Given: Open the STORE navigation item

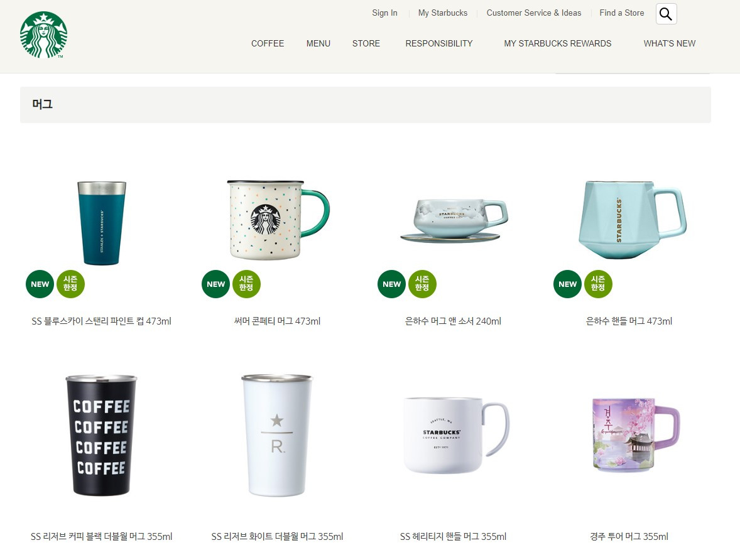Looking at the screenshot, I should tap(366, 43).
